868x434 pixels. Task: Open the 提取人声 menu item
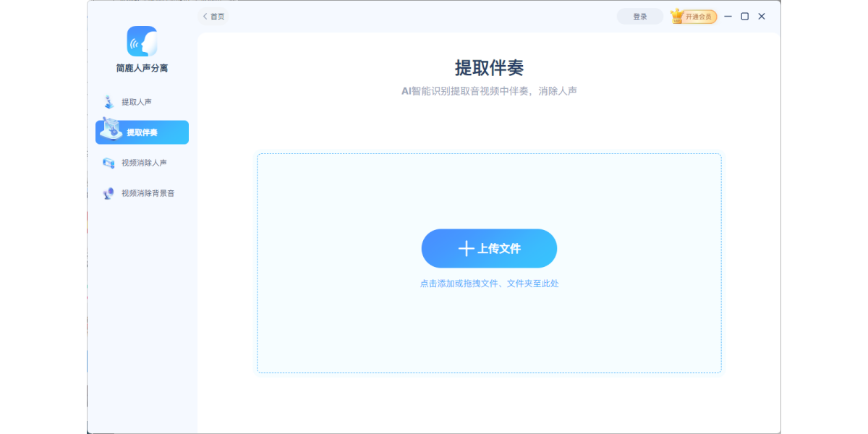[142, 102]
